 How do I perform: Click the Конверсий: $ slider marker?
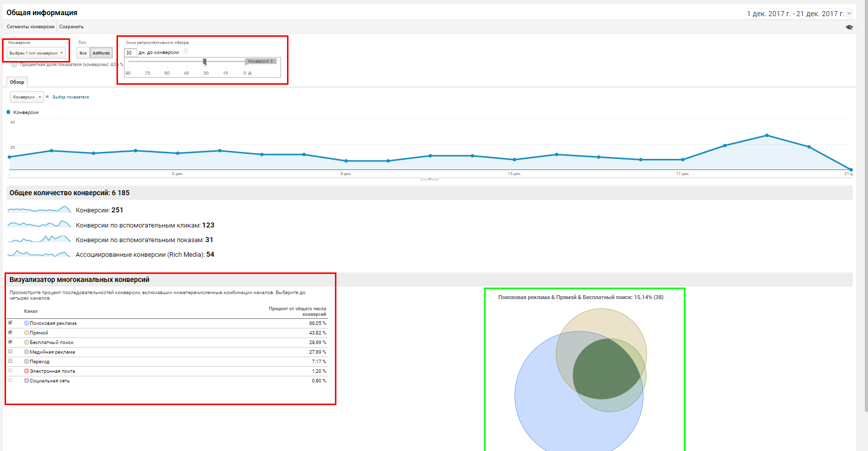[x=261, y=61]
